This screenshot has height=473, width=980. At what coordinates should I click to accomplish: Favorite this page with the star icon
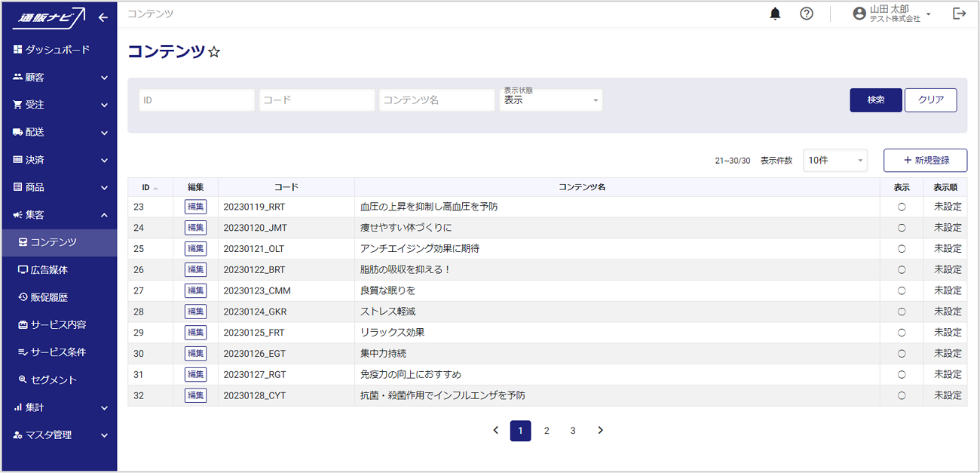coord(214,52)
